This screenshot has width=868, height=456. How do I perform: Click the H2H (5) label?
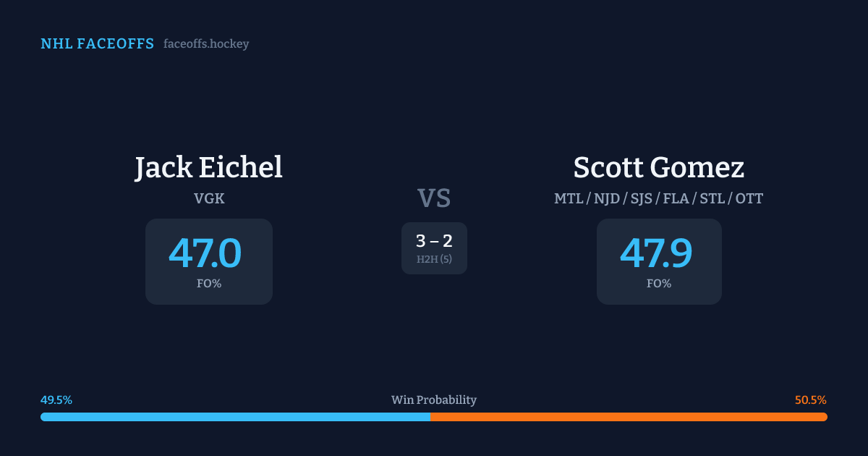[x=434, y=259]
